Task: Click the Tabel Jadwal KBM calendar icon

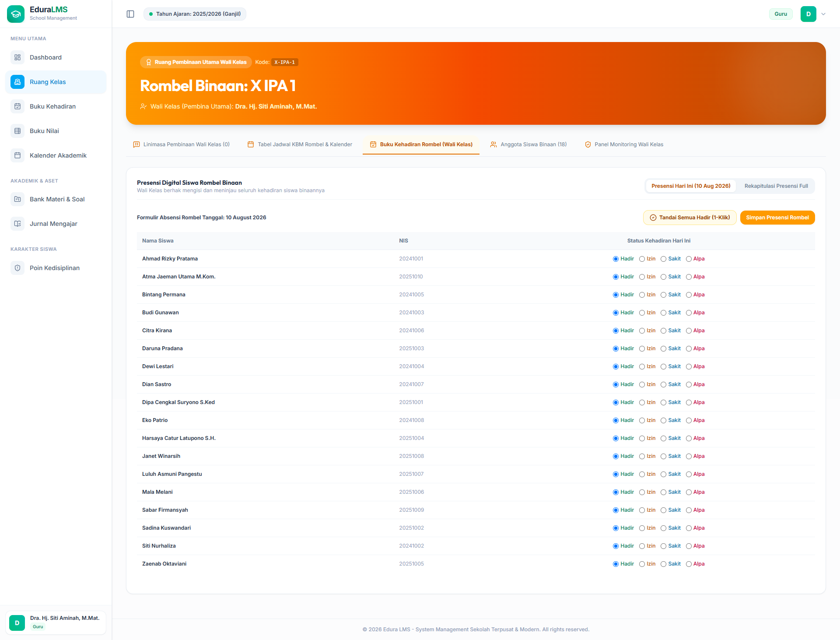Action: [x=251, y=144]
